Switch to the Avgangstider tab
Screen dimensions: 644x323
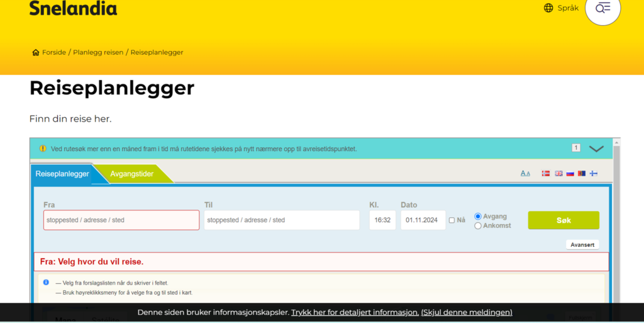click(x=132, y=174)
